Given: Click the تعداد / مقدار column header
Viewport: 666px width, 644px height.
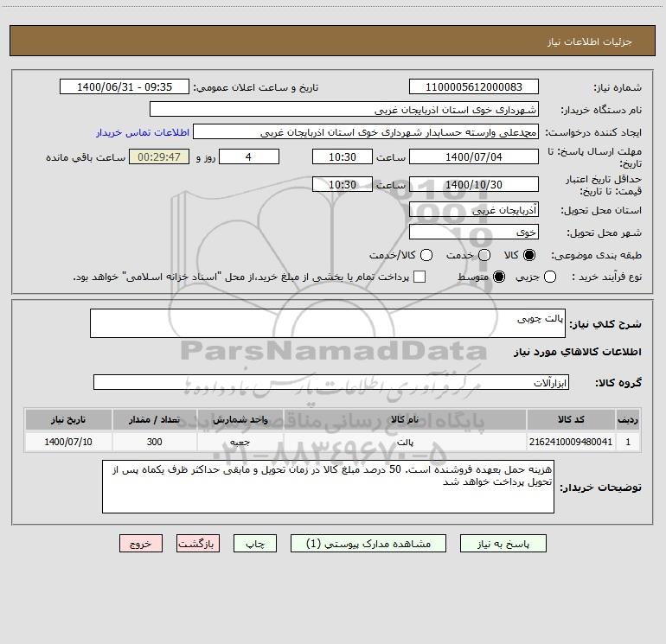Looking at the screenshot, I should click(x=154, y=419).
